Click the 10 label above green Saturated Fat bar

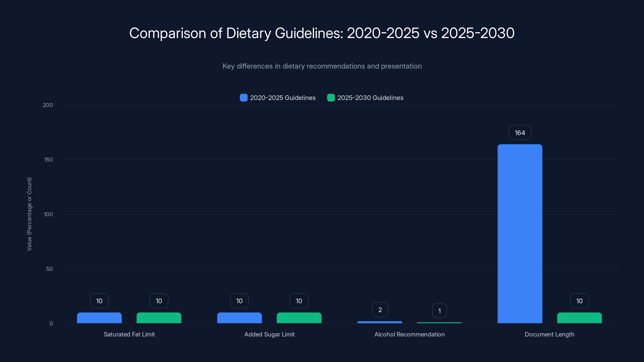pos(159,301)
